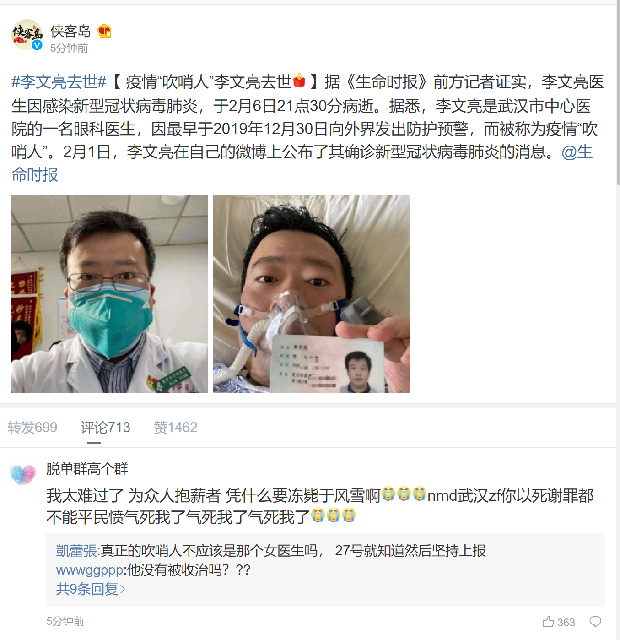This screenshot has height=640, width=620.
Task: View the oxygen mask ID card photo
Action: (x=311, y=294)
